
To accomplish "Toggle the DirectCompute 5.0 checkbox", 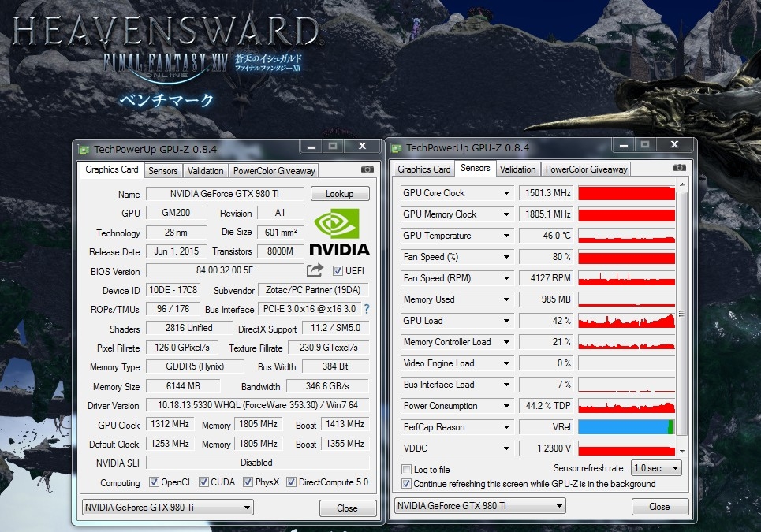I will pyautogui.click(x=291, y=482).
